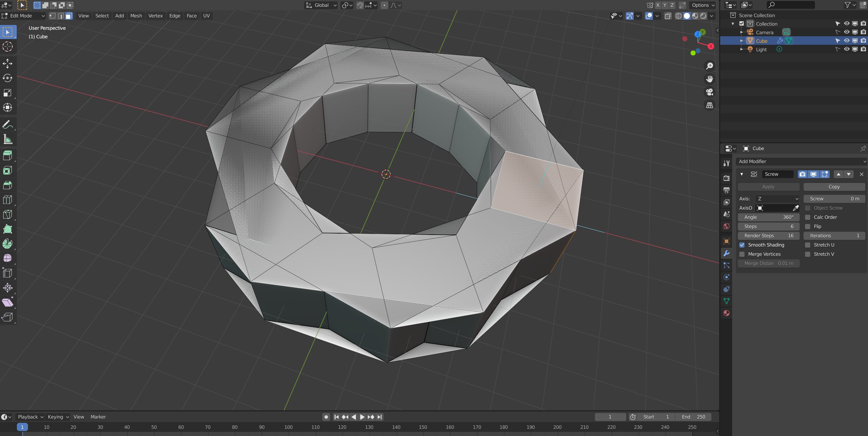The height and width of the screenshot is (436, 868).
Task: Open the Modifiers properties tab
Action: tap(726, 253)
